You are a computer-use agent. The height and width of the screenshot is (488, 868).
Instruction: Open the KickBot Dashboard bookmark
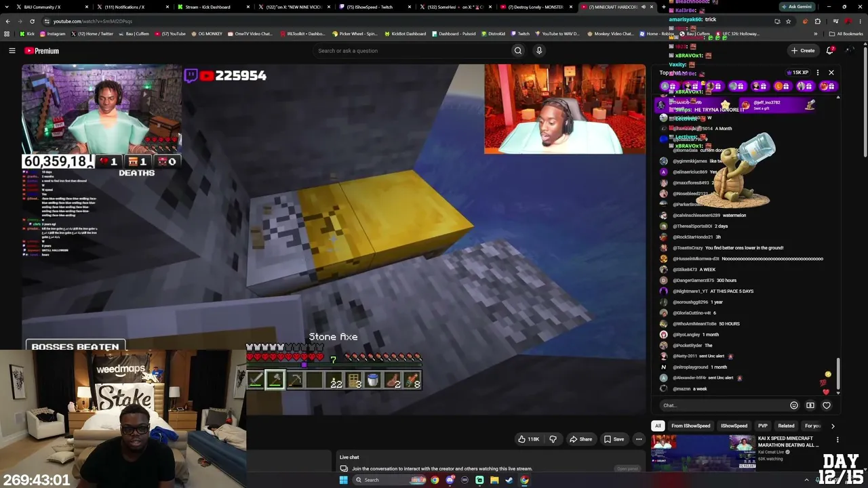pyautogui.click(x=405, y=34)
